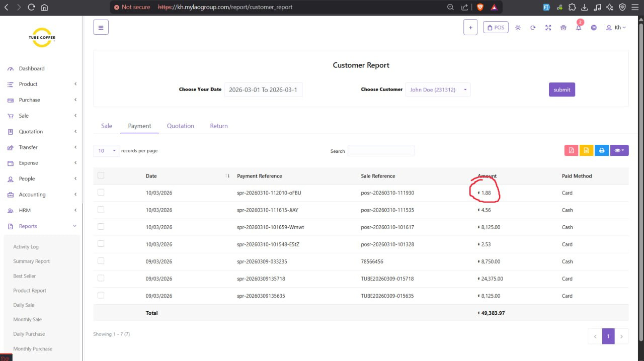
Task: Open column visibility eye dropdown
Action: click(x=619, y=150)
